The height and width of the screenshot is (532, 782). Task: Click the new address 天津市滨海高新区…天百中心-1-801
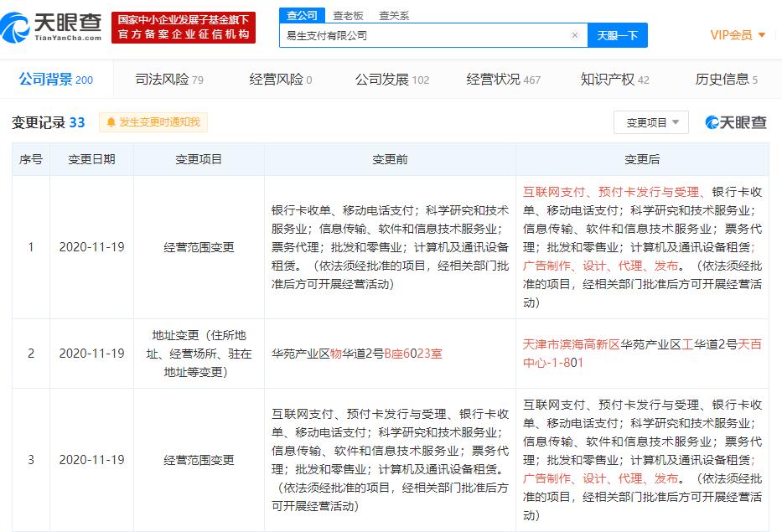tap(642, 354)
